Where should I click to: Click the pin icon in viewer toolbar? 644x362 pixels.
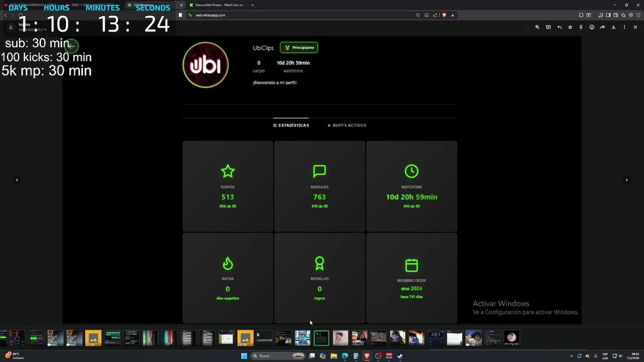[581, 27]
